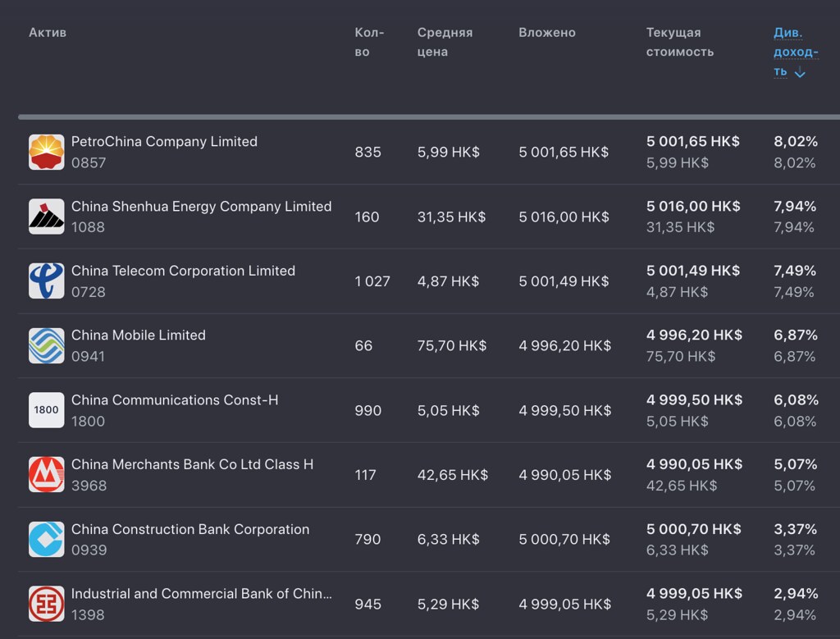840x639 pixels.
Task: Click ticker 0728
Action: [x=89, y=292]
